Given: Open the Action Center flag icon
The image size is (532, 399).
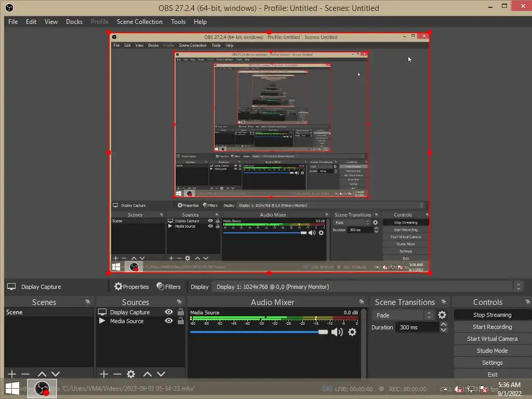Looking at the screenshot, I should tap(484, 389).
